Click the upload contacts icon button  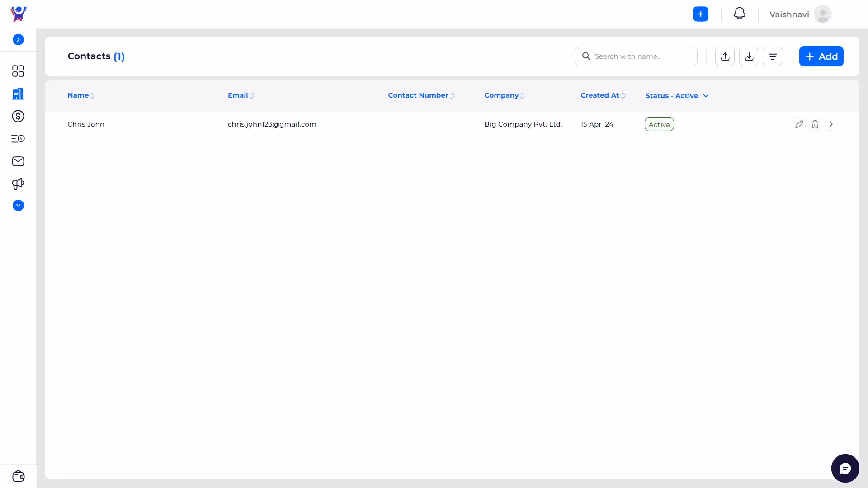pyautogui.click(x=725, y=56)
